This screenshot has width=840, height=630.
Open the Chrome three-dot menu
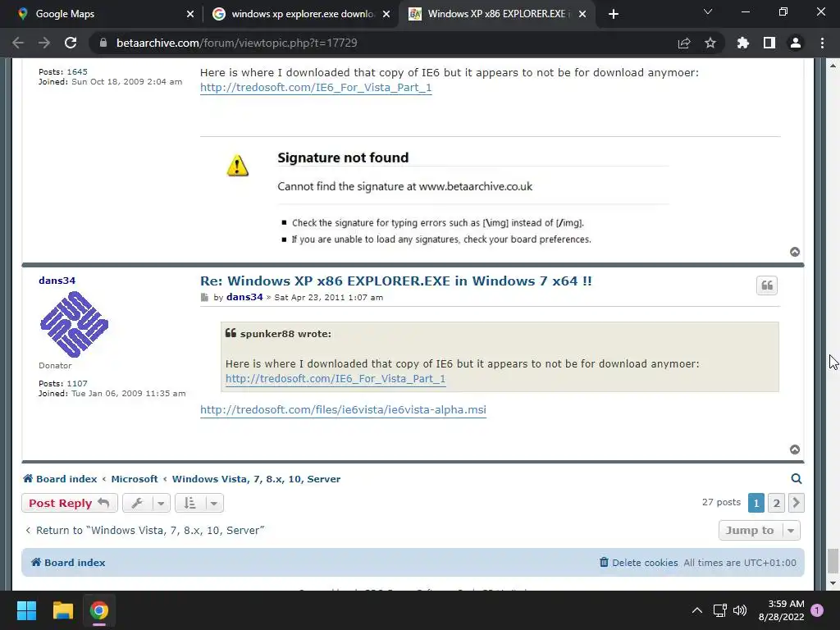[x=822, y=43]
